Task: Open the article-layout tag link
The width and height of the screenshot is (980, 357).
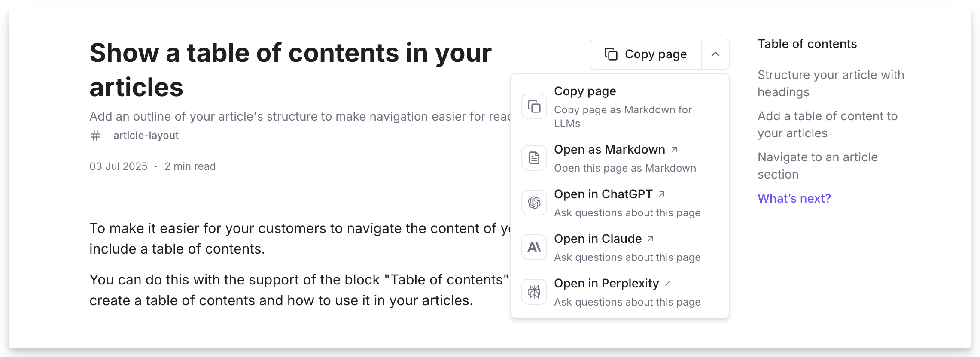Action: click(146, 136)
